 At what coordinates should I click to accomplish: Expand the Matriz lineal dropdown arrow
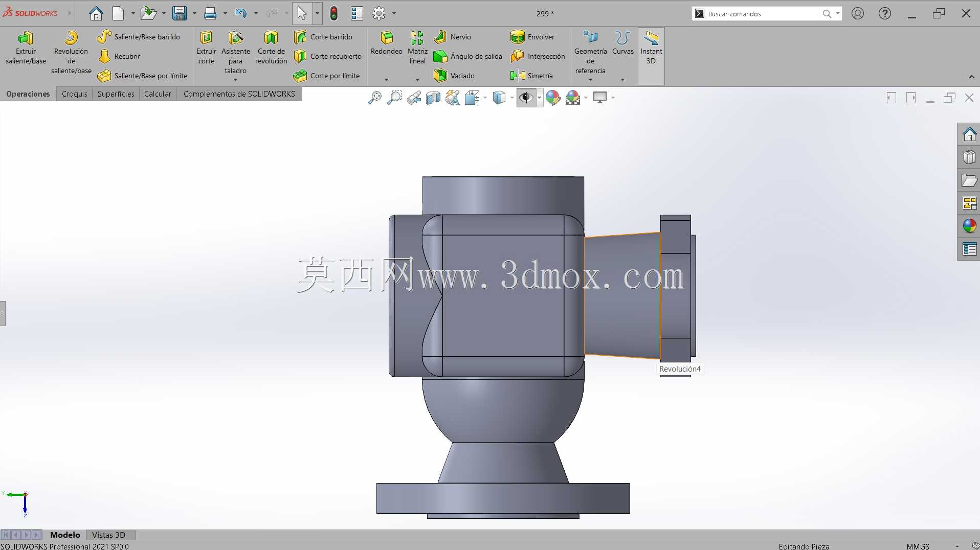(x=417, y=80)
